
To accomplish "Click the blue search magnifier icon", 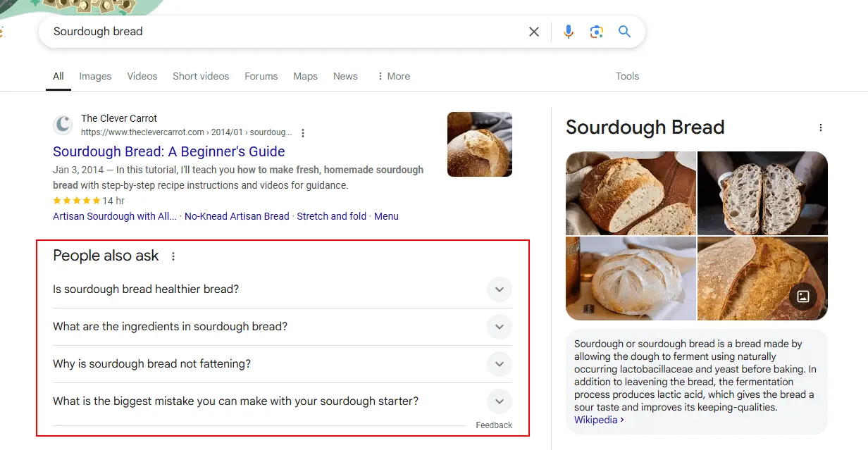I will pos(625,31).
